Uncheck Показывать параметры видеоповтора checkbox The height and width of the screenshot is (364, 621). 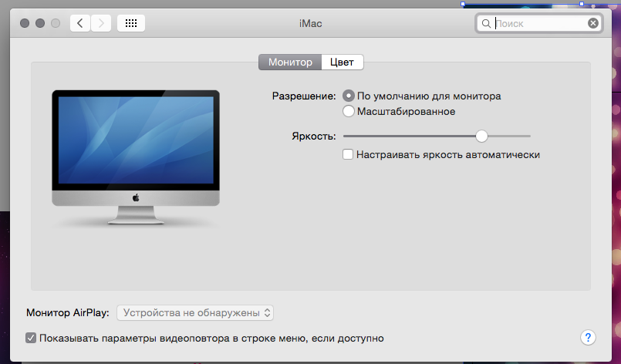(31, 339)
